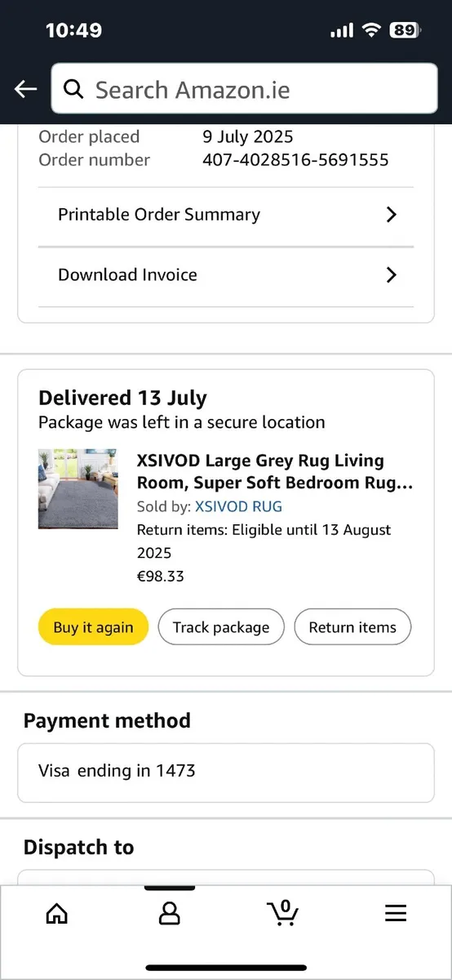Image resolution: width=452 pixels, height=980 pixels.
Task: Open the XSIVOD RUG seller link
Action: (x=239, y=506)
